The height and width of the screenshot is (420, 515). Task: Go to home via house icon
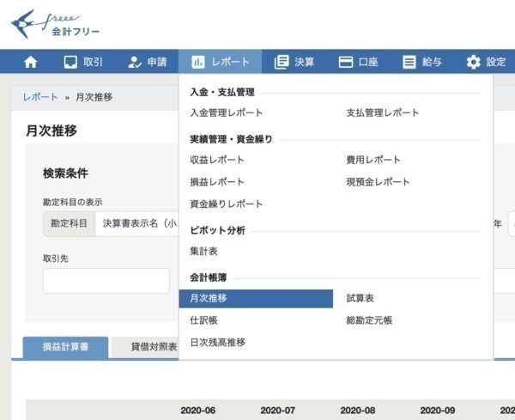pos(31,62)
